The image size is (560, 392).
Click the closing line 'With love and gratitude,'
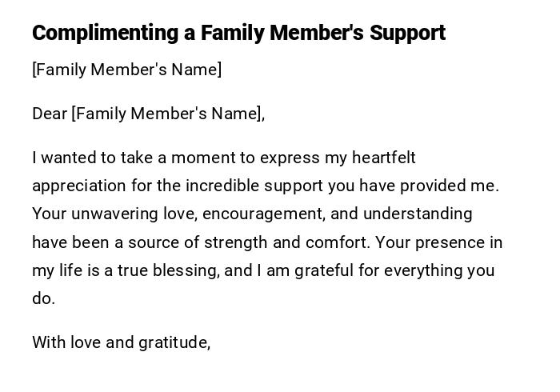(x=121, y=342)
